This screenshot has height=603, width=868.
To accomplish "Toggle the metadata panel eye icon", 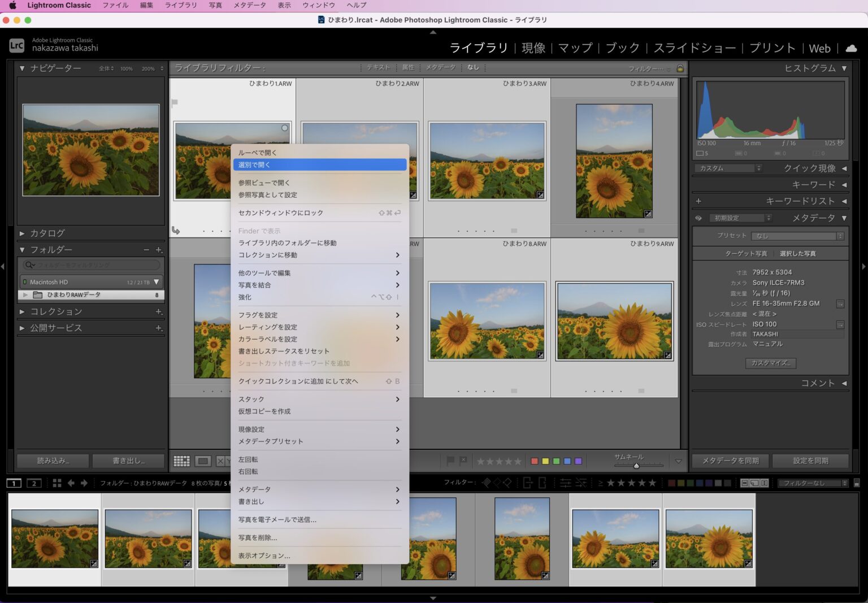I will click(x=698, y=218).
